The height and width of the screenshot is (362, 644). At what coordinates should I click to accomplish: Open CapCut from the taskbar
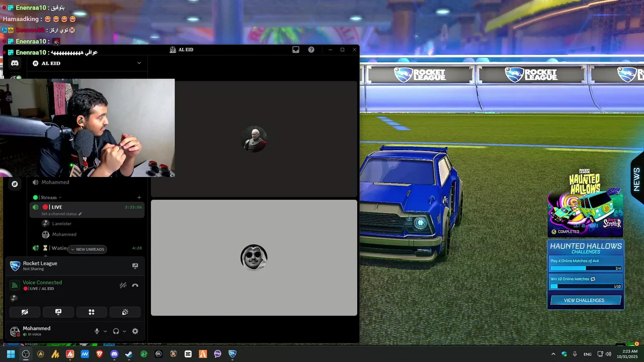pyautogui.click(x=188, y=354)
